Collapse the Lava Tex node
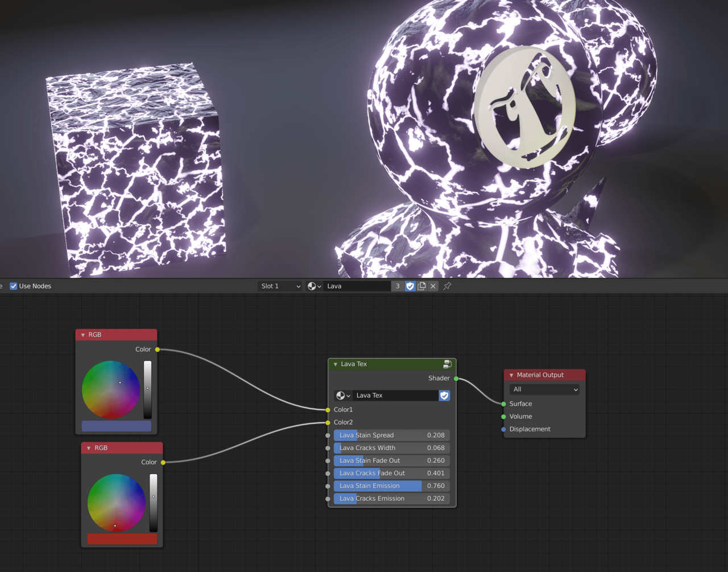 336,364
